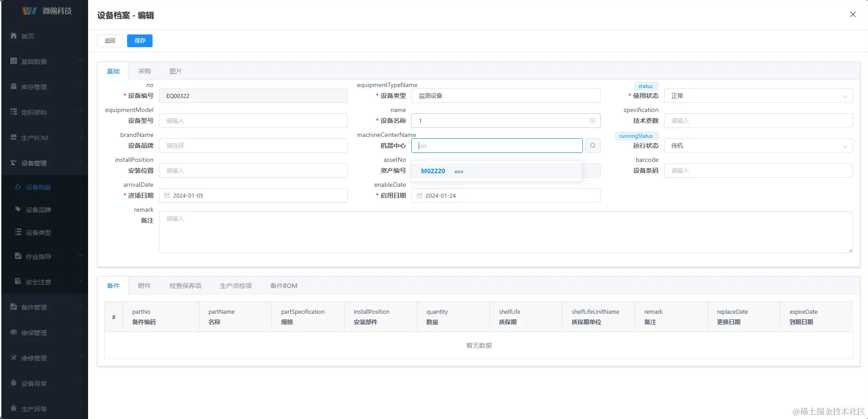This screenshot has height=419, width=868.
Task: Expand the 备件管理 sidebar menu
Action: (80, 307)
